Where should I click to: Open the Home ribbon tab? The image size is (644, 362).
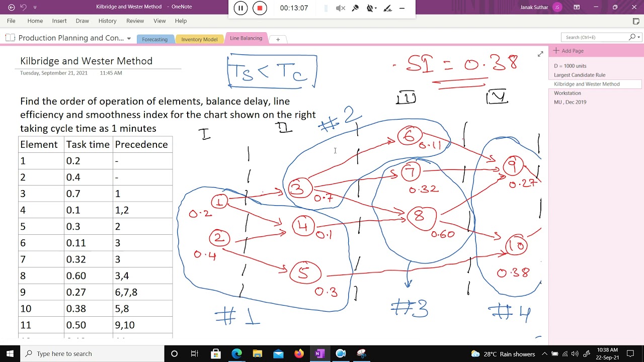(35, 21)
